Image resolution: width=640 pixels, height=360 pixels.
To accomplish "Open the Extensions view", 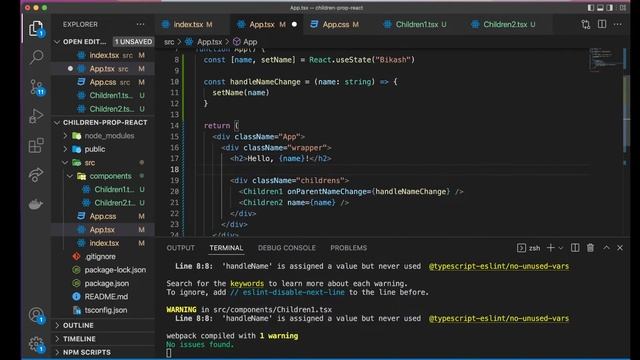I will coord(36,145).
